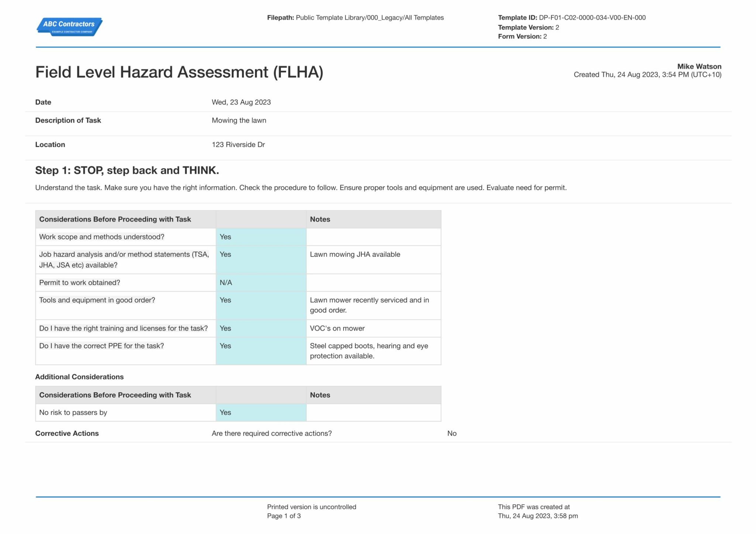756x534 pixels.
Task: Select the Additional Considerations heading
Action: click(79, 377)
